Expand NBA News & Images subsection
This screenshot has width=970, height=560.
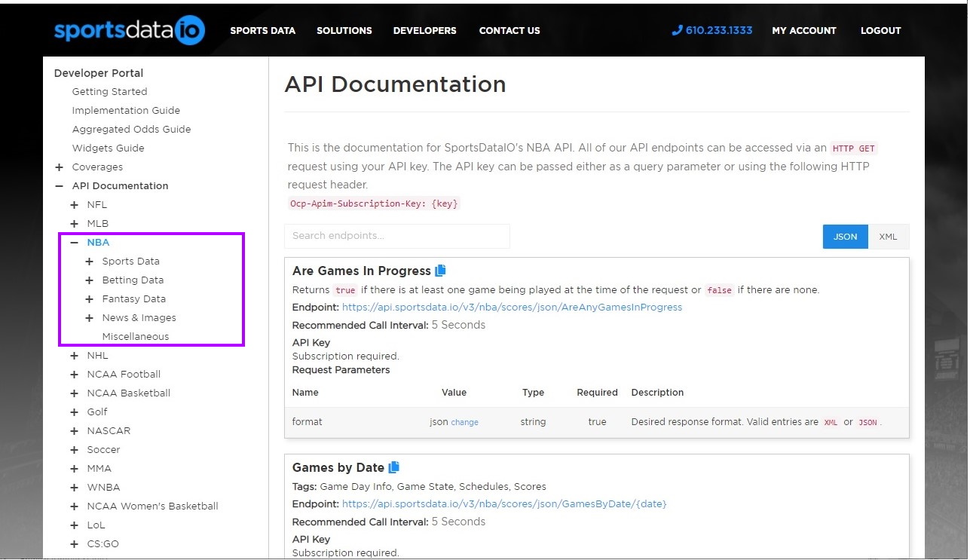point(89,318)
